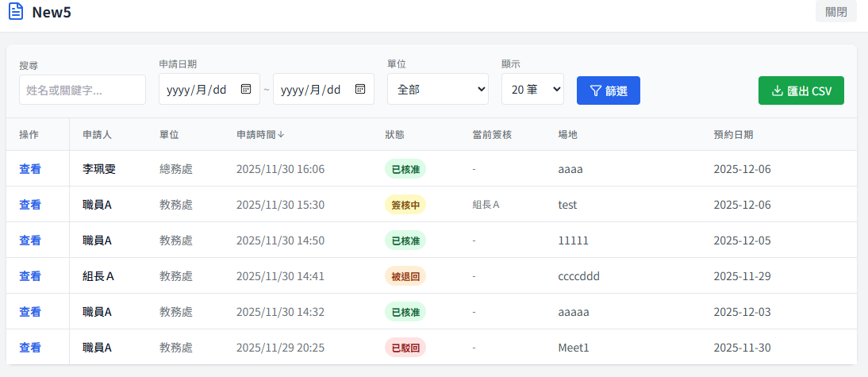868x377 pixels.
Task: Click the start date input field
Action: pos(198,90)
